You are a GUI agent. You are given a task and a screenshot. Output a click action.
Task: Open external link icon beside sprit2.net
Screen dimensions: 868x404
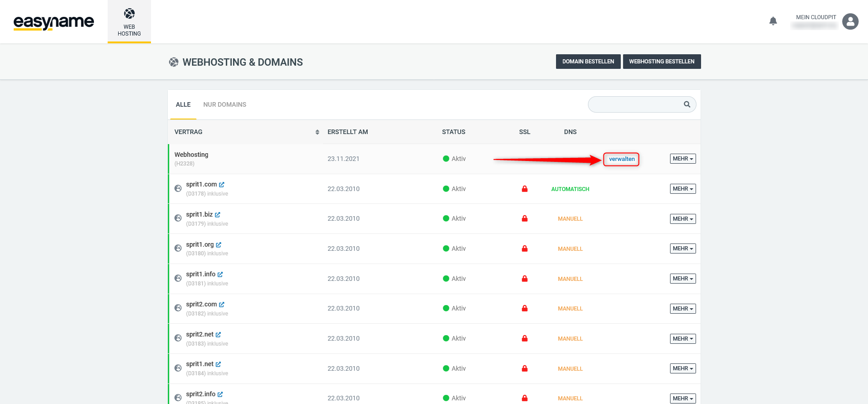(218, 335)
